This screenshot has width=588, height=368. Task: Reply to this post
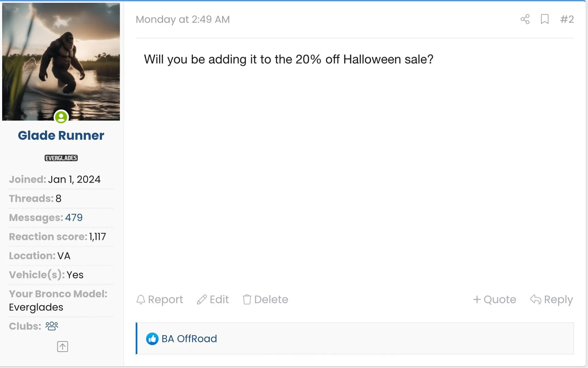[551, 299]
